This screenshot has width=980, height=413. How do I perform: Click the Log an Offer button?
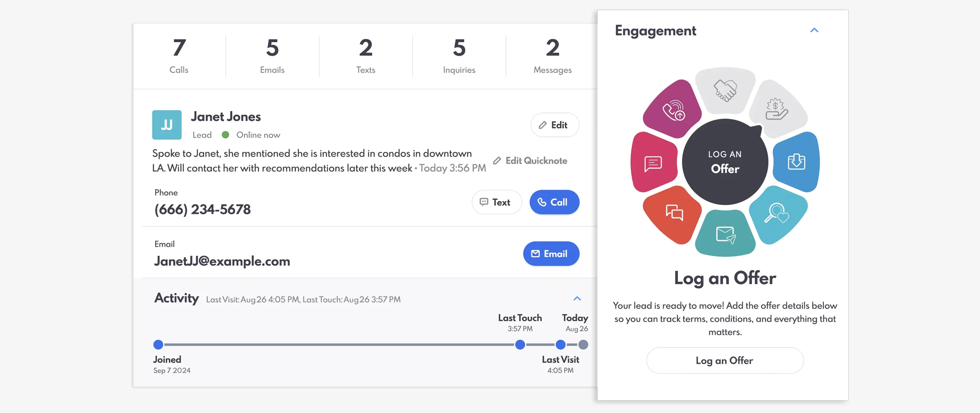tap(725, 360)
